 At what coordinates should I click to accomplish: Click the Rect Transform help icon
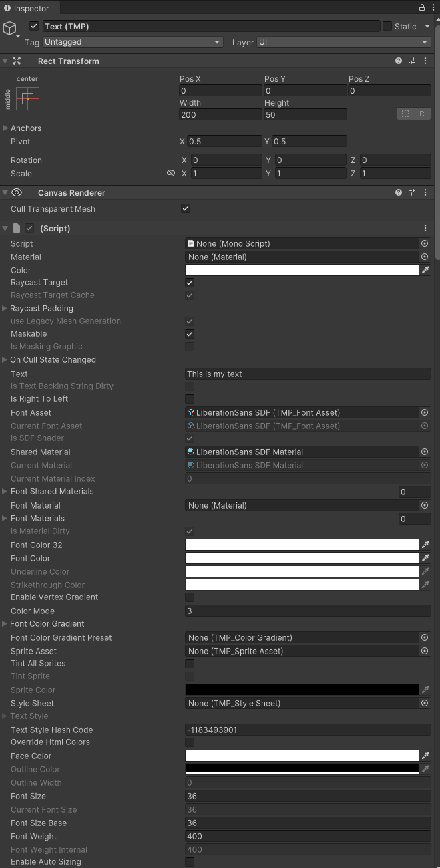[399, 61]
